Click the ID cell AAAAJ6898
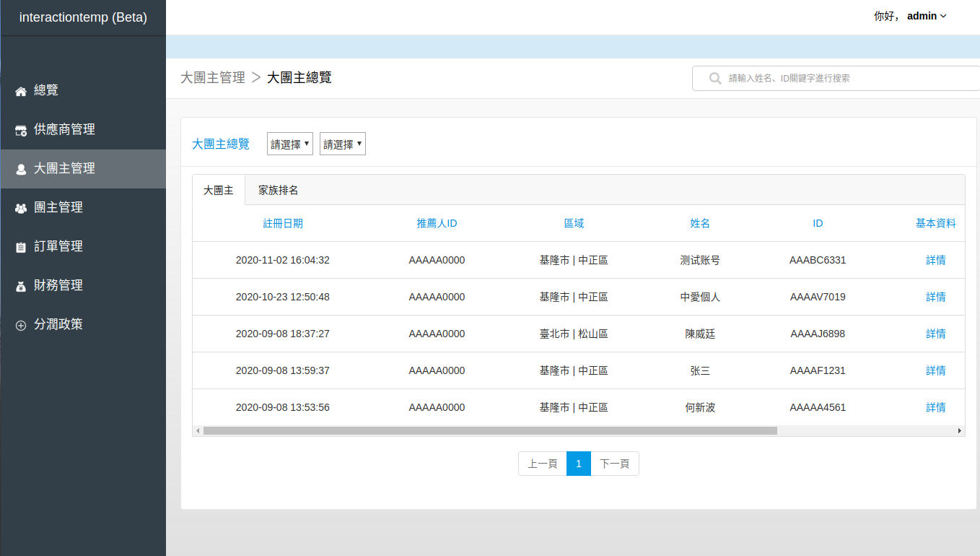The image size is (980, 556). point(818,334)
